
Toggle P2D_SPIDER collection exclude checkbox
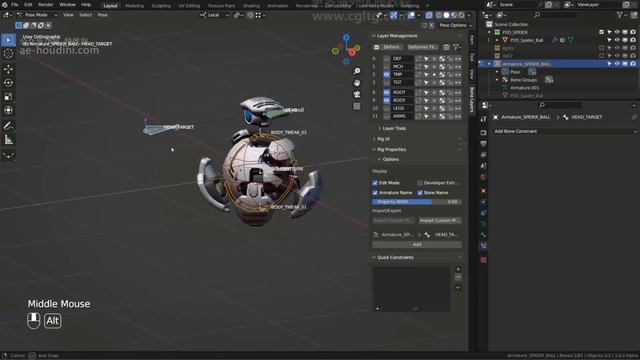(x=602, y=32)
